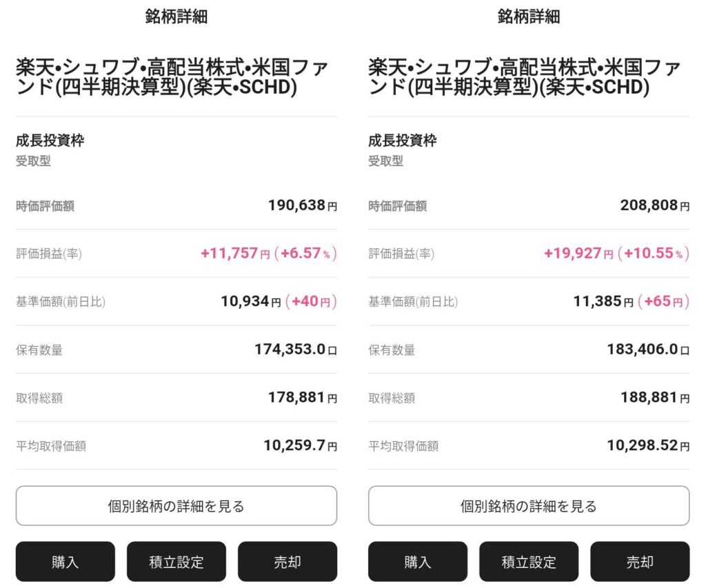
Task: Open 積立設定 in the 190,638円 panel
Action: [x=176, y=562]
